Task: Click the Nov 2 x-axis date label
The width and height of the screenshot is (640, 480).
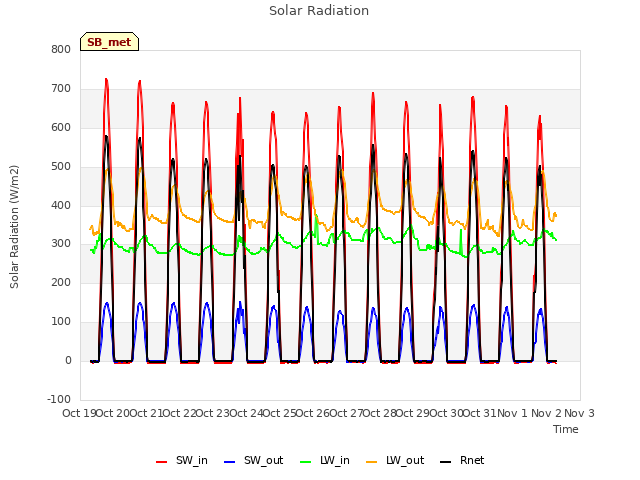Action: point(546,413)
